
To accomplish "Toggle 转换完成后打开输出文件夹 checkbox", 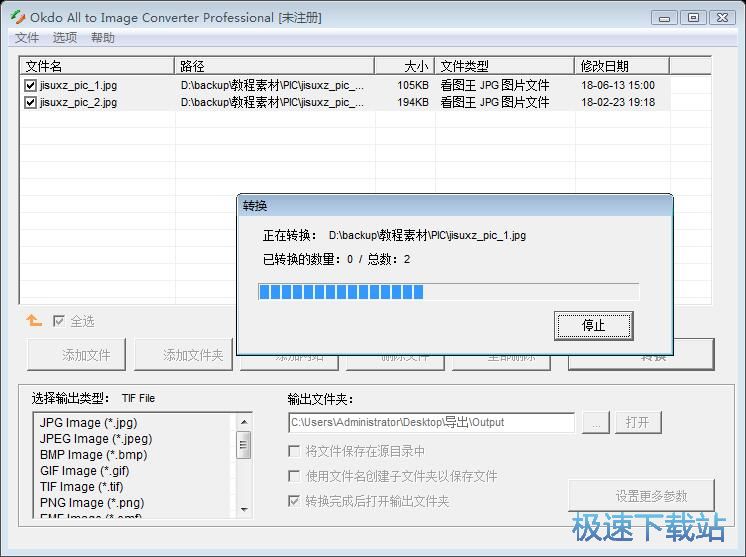I will (x=294, y=500).
